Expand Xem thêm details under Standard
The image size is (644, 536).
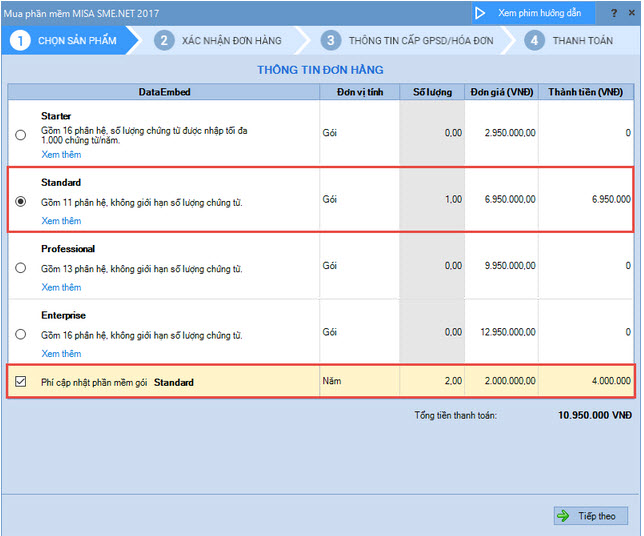[x=61, y=221]
